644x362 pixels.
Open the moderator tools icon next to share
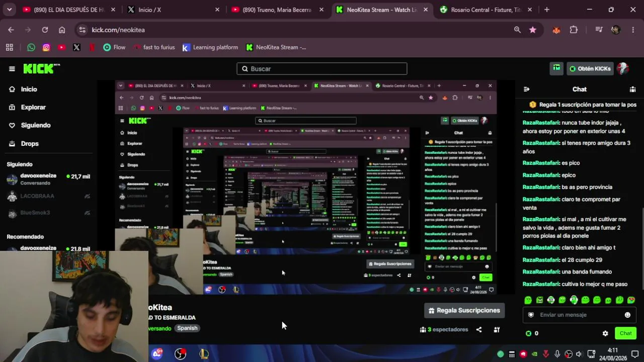[497, 330]
